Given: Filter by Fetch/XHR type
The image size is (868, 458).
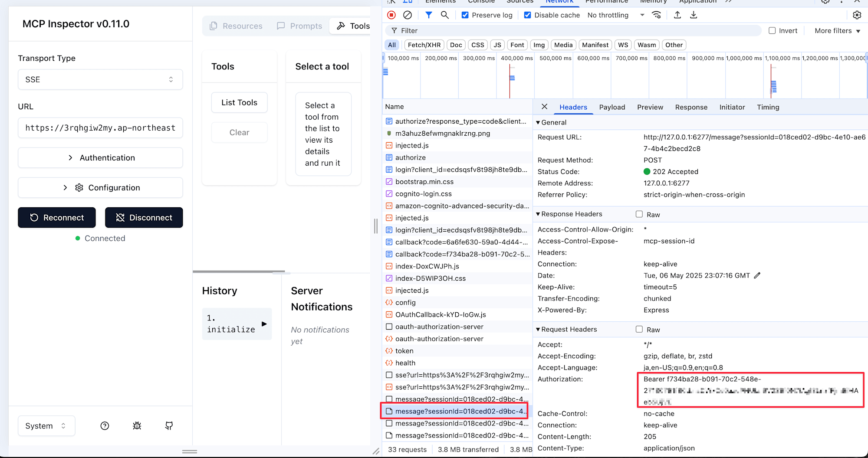Looking at the screenshot, I should coord(424,45).
